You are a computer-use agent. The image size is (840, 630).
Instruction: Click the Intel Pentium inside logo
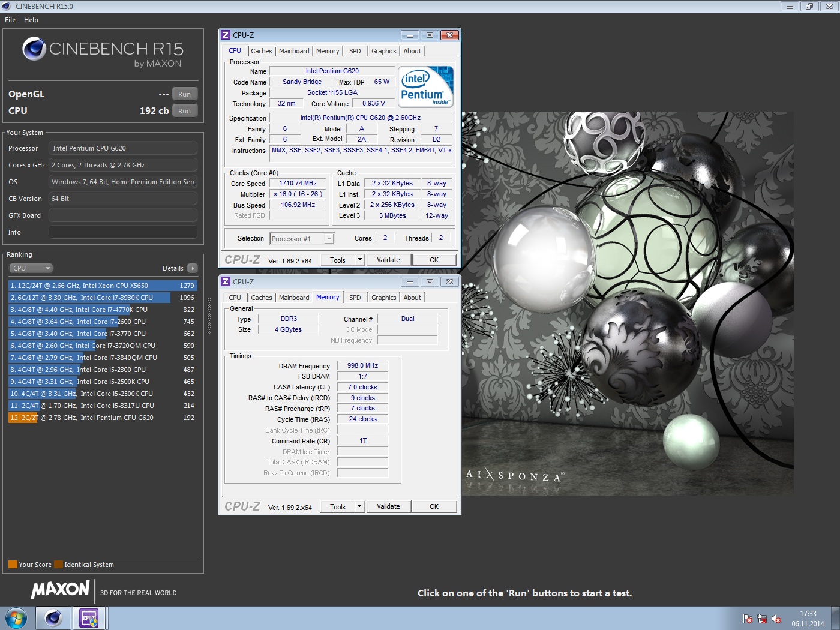point(426,87)
